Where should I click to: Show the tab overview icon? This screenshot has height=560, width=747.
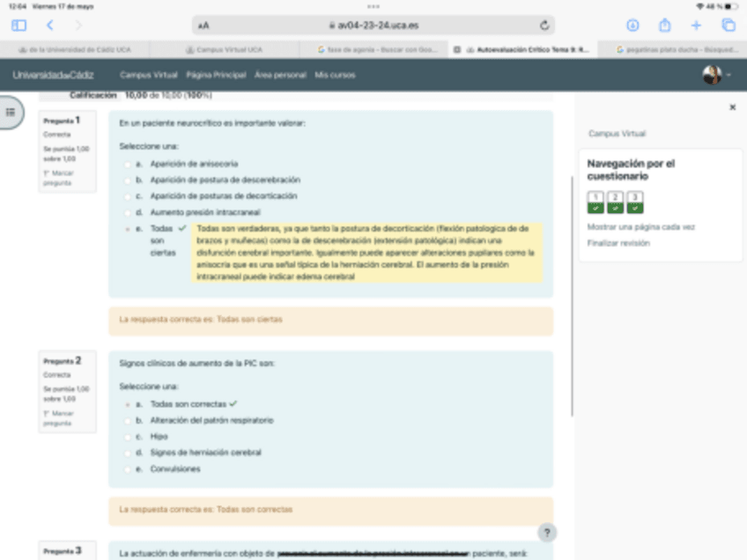click(729, 26)
